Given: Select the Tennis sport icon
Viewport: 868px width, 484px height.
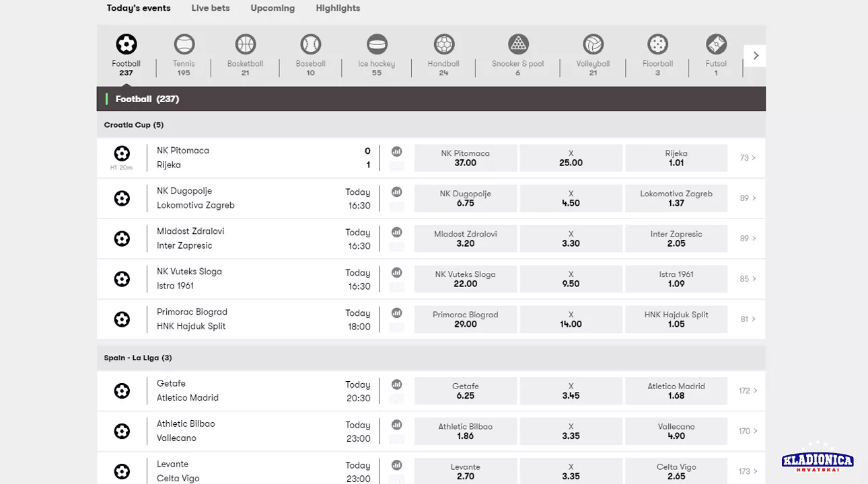Looking at the screenshot, I should 184,45.
